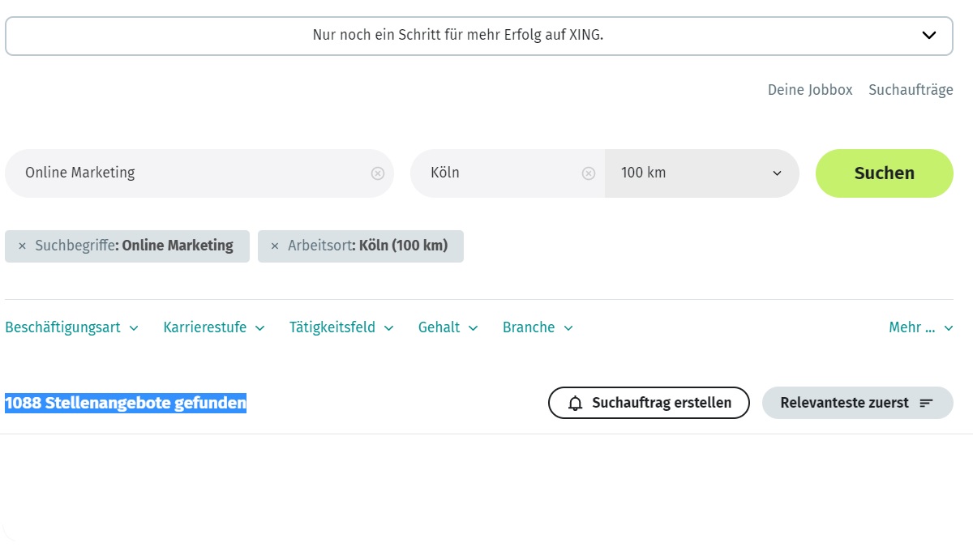Clear the Köln location field with its x icon

tap(588, 172)
